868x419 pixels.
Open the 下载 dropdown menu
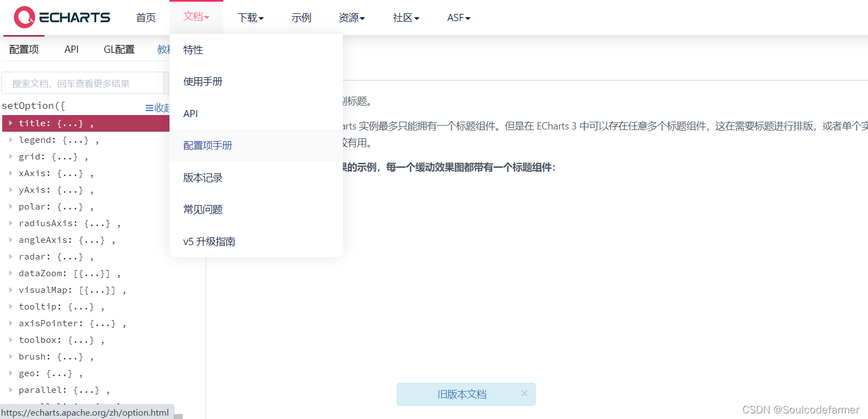251,18
